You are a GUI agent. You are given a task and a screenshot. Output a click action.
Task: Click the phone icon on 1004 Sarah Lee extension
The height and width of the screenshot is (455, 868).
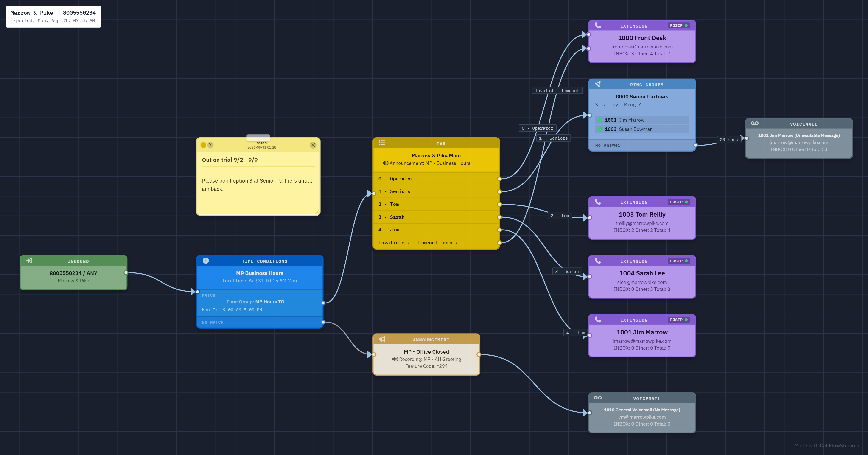click(x=598, y=261)
